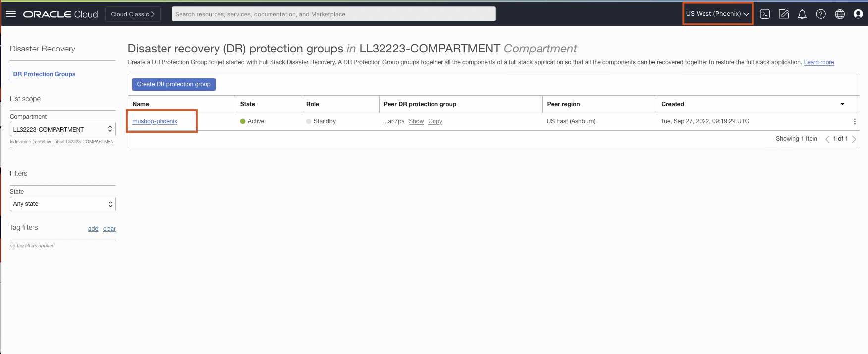This screenshot has height=354, width=868.
Task: Open the Any state filter dropdown
Action: tap(63, 204)
